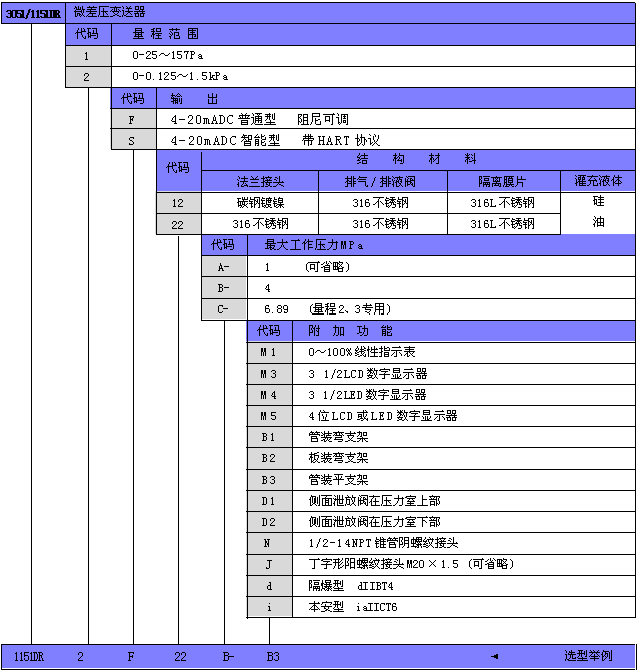Select 丁字形阳螺纹接头M20×1.5 row
The image size is (637, 671).
pos(464,564)
